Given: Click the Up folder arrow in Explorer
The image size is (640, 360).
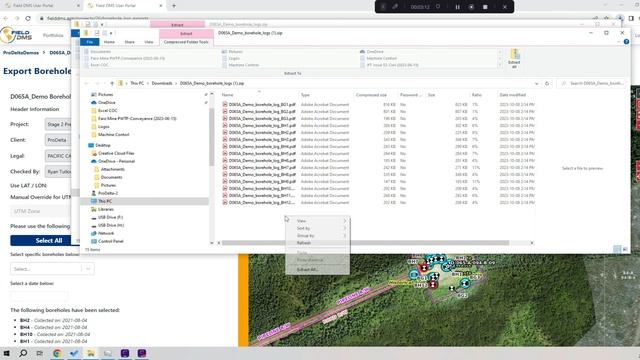Looking at the screenshot, I should click(112, 83).
